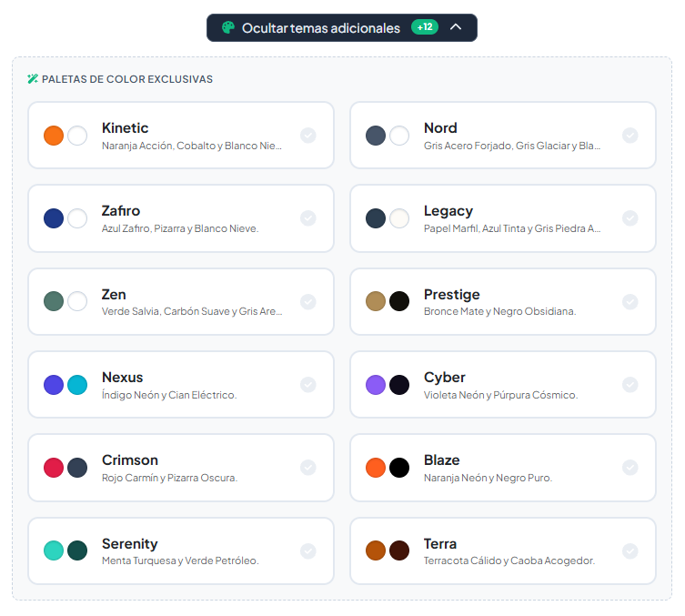Click the obsidian black swatch on Prestige
The height and width of the screenshot is (616, 685).
pos(399,301)
